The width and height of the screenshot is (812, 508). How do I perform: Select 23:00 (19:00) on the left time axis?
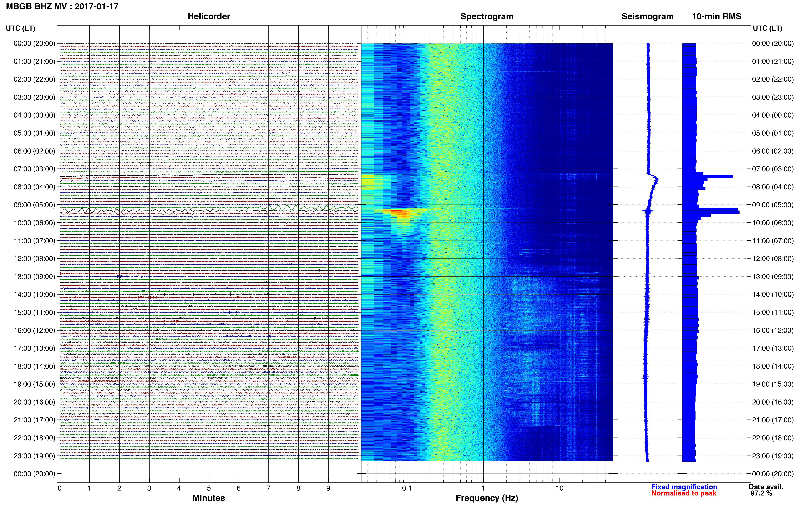point(34,456)
